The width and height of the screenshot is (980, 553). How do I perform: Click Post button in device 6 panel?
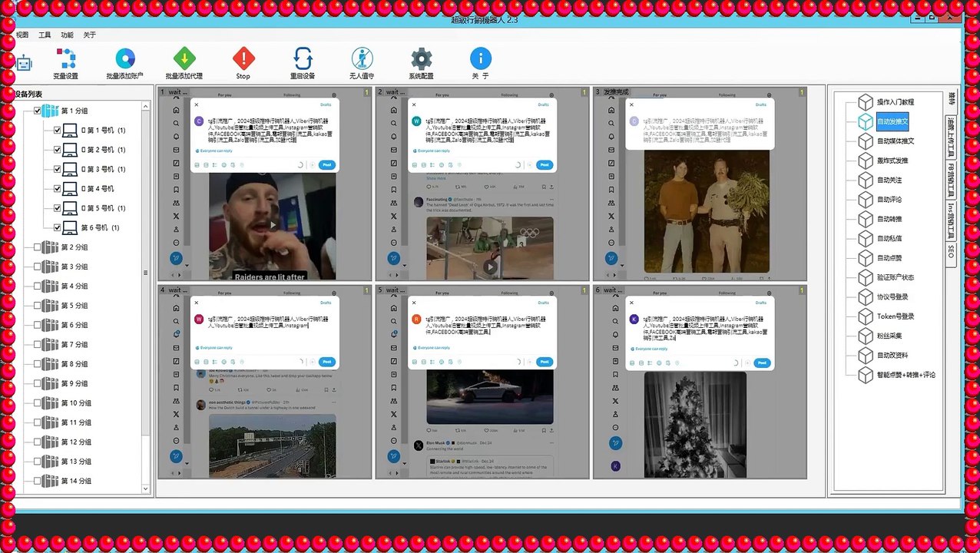(762, 363)
